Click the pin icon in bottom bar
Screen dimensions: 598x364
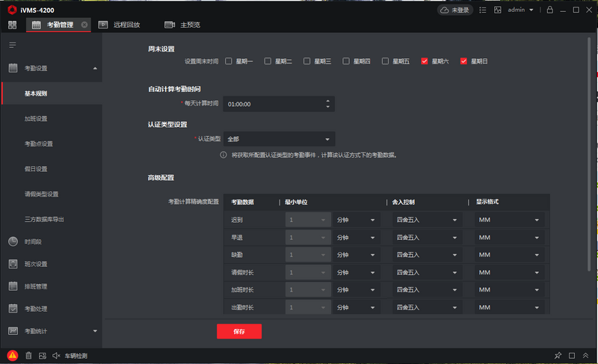pos(558,356)
